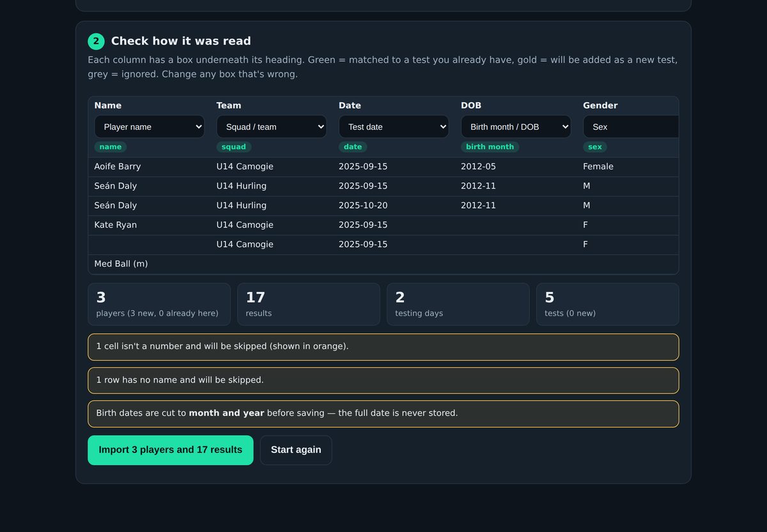The image size is (767, 532).
Task: Click the birth dates privacy notice
Action: tap(383, 413)
